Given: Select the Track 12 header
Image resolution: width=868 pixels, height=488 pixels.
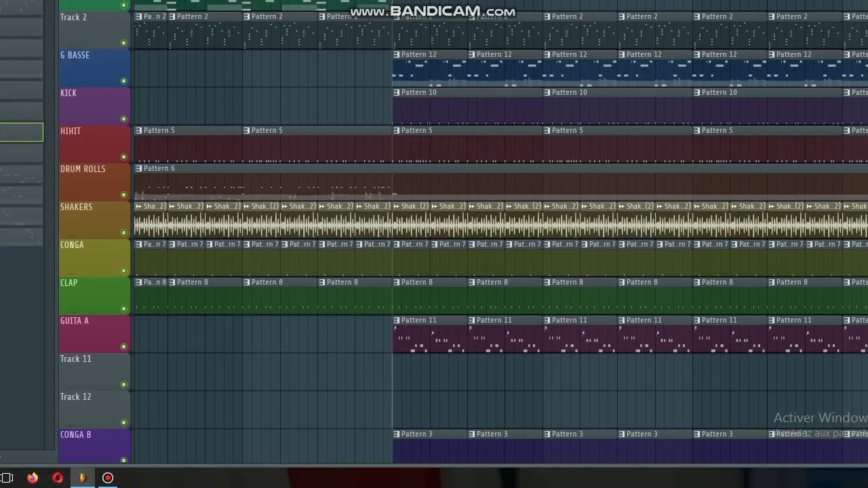Looking at the screenshot, I should (x=94, y=410).
